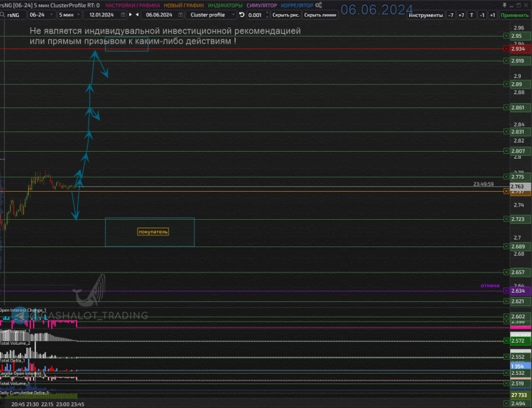Open the НАСТРОЙКИ ГРАФИКА menu
This screenshot has height=408, width=532.
132,5
